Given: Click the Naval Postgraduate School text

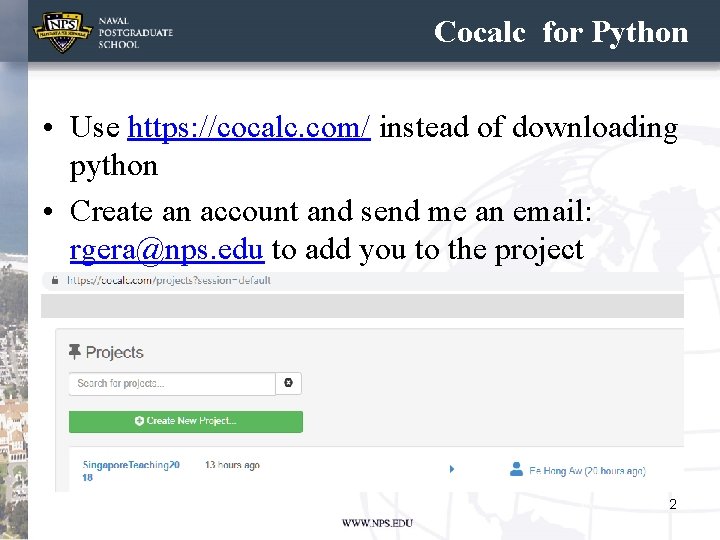Looking at the screenshot, I should [x=135, y=33].
